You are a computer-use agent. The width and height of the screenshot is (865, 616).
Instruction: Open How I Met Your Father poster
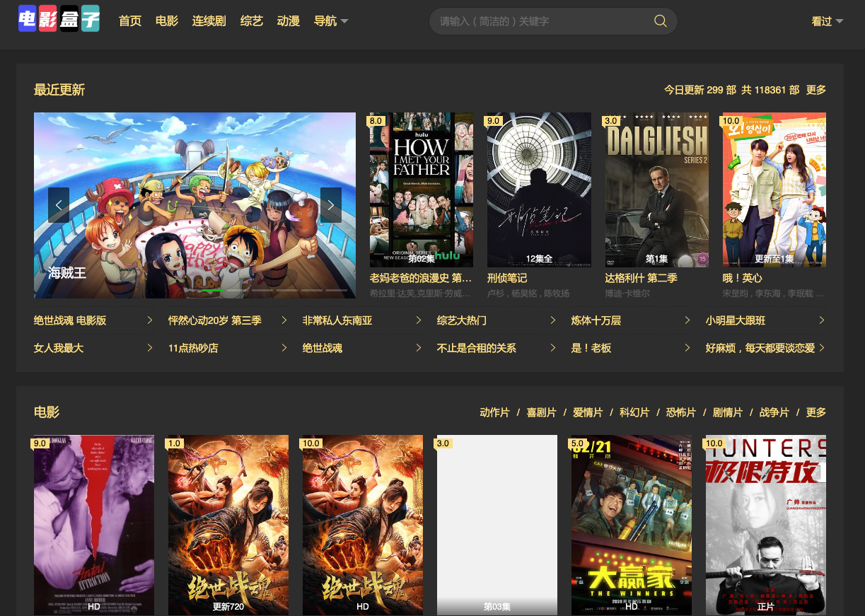click(x=422, y=190)
